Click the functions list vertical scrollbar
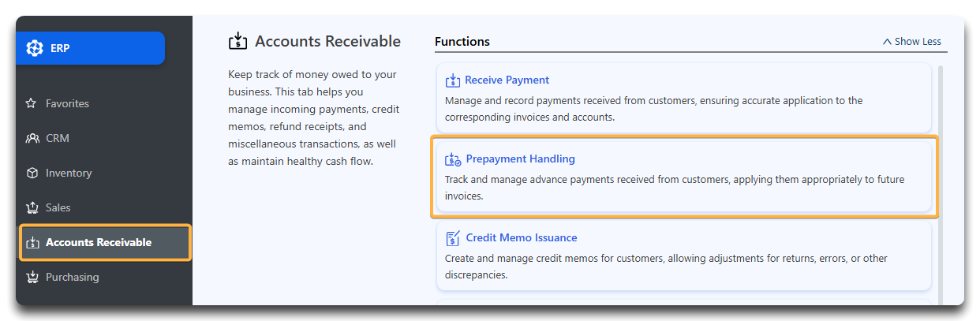Image resolution: width=980 pixels, height=321 pixels. coord(939,185)
